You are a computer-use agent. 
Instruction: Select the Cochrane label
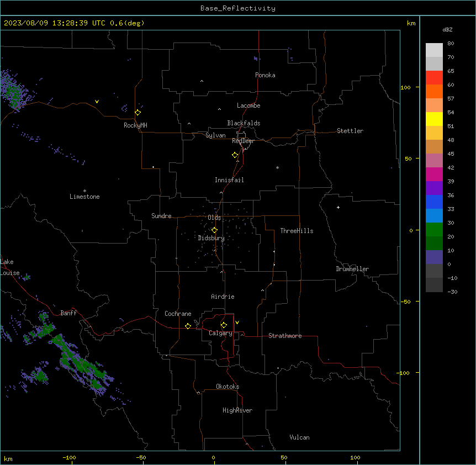pos(178,314)
